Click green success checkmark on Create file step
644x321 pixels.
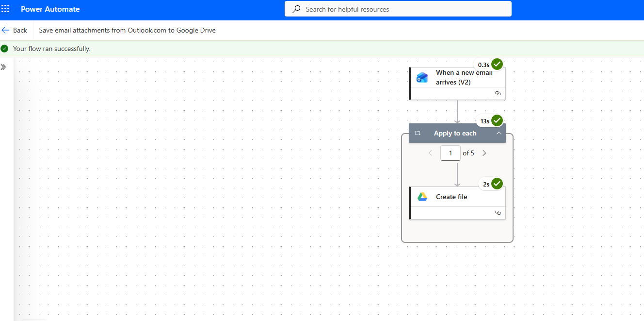(x=497, y=184)
